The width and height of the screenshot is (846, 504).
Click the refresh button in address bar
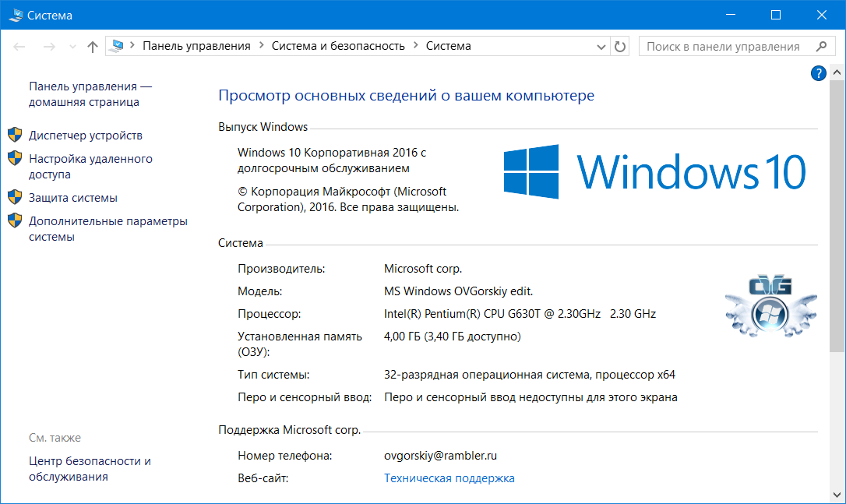tap(620, 47)
